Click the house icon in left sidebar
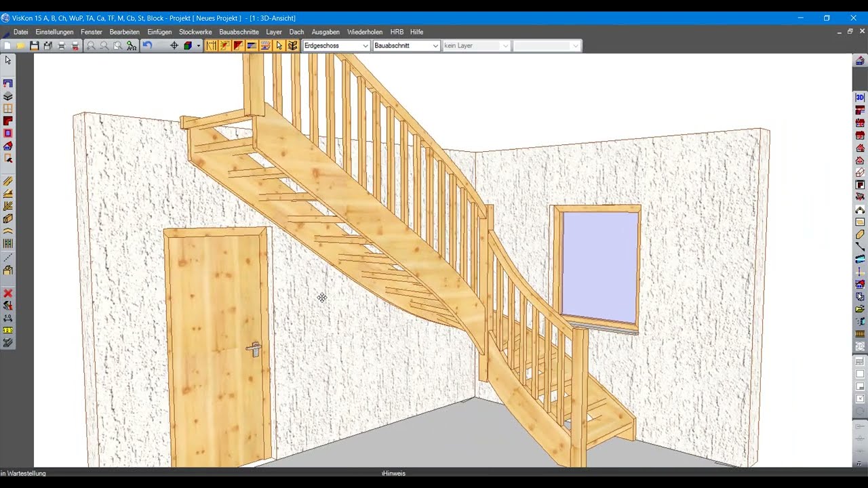Viewport: 868px width, 488px height. coord(8,145)
